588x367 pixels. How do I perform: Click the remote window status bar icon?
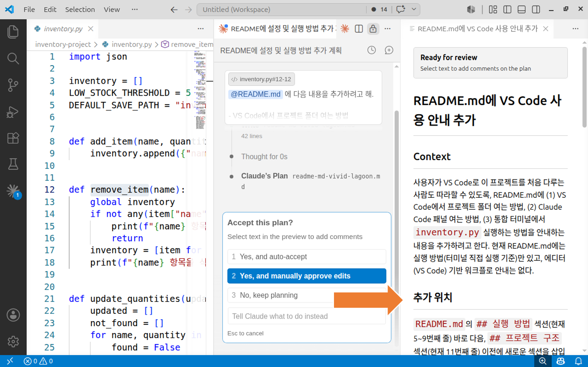tap(10, 361)
